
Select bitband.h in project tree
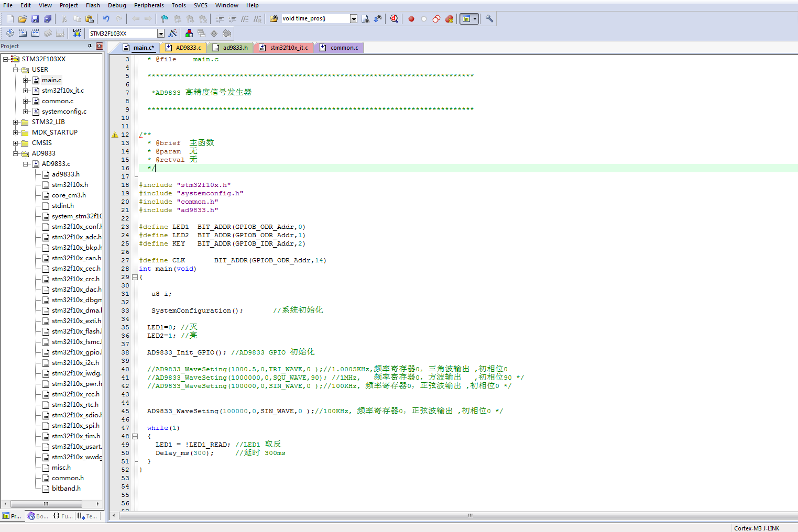(66, 489)
